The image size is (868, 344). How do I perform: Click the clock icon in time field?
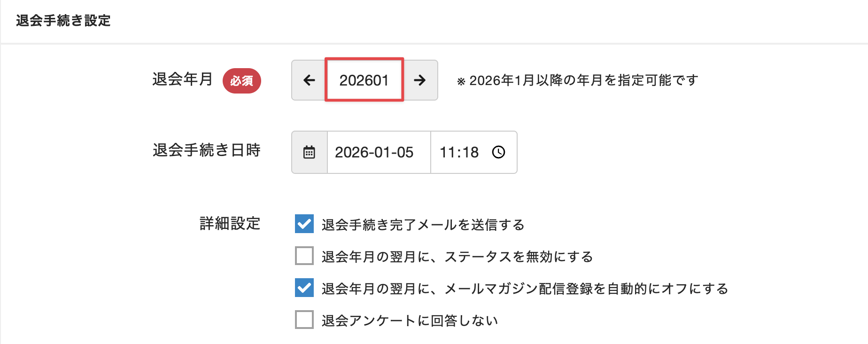(498, 152)
